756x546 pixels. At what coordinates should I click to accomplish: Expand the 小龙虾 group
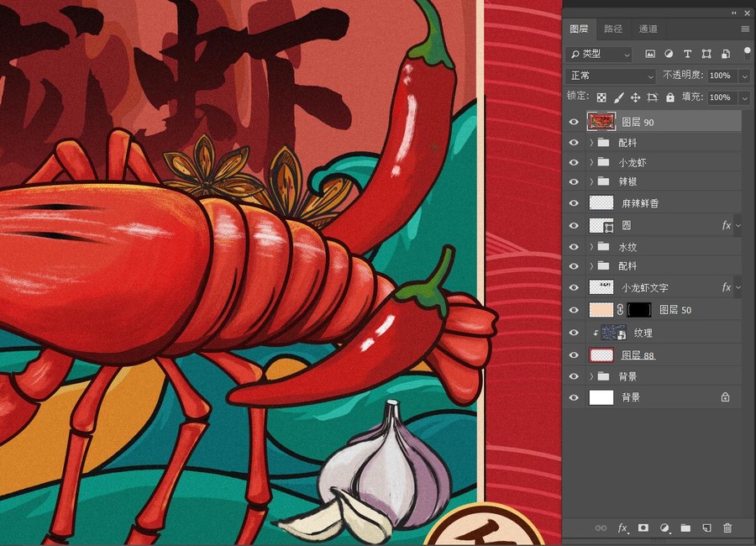point(591,163)
